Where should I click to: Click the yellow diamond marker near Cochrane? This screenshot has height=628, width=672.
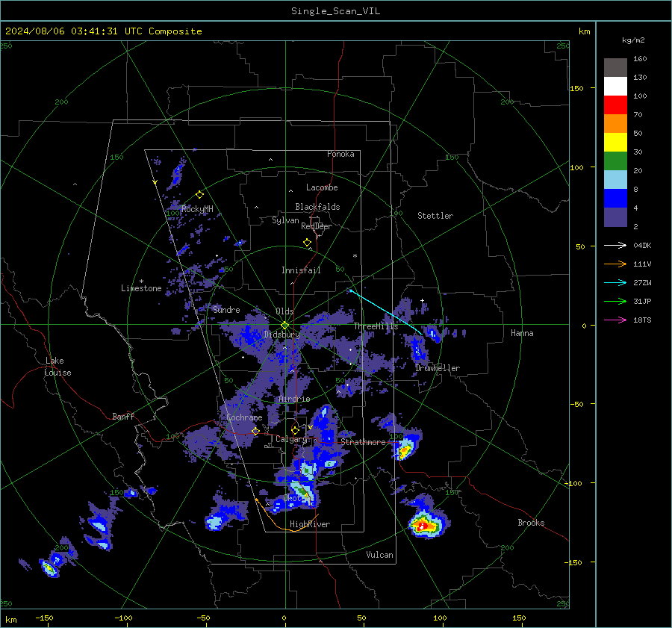(x=255, y=431)
